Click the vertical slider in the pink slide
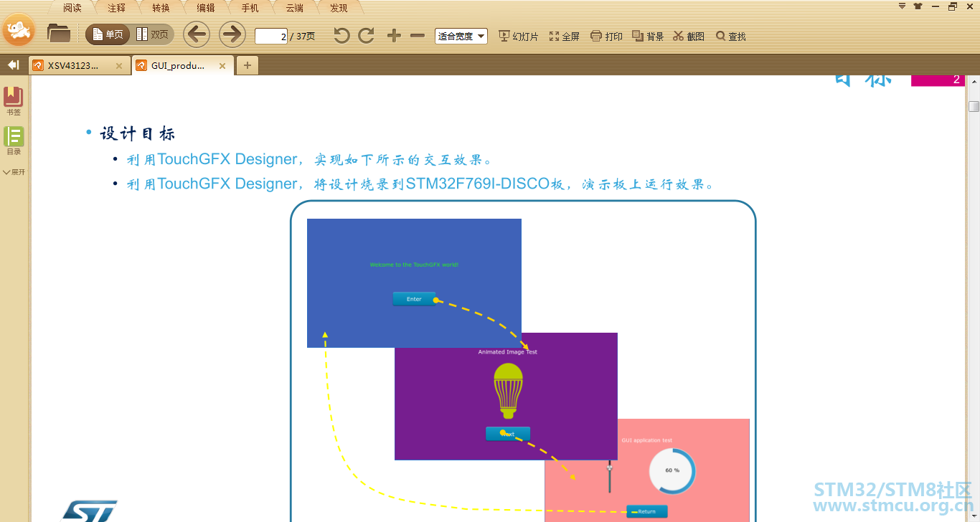The height and width of the screenshot is (522, 980). (610, 476)
